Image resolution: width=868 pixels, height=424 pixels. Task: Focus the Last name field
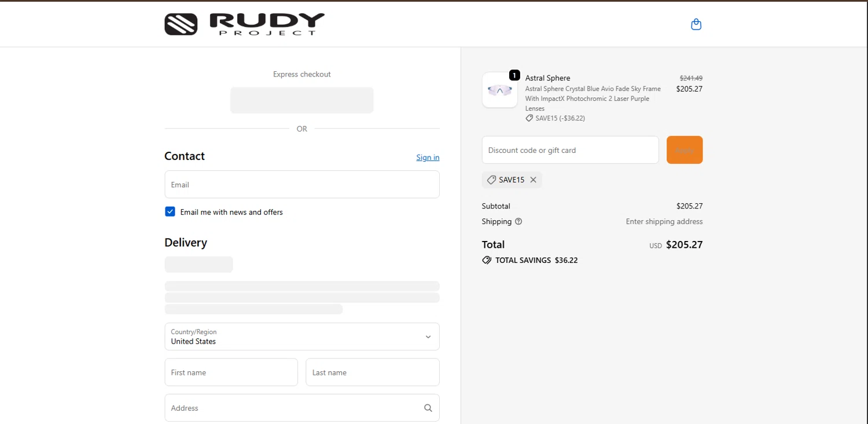(x=373, y=372)
